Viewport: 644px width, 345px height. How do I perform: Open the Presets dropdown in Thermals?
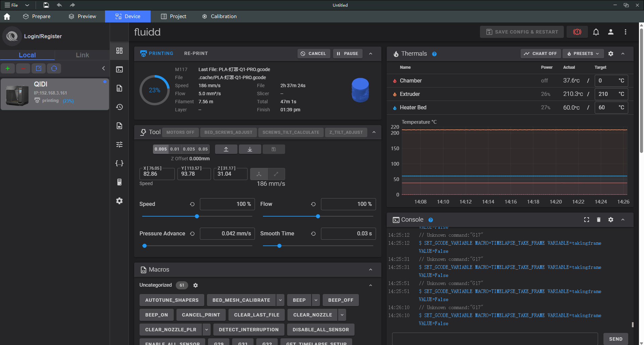coord(583,54)
